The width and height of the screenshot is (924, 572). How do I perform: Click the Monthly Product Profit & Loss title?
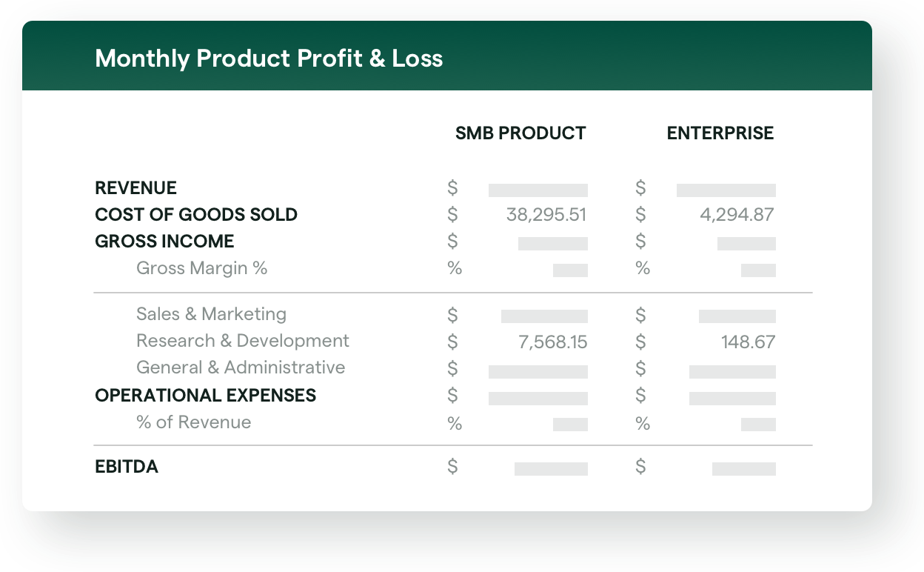coord(269,59)
